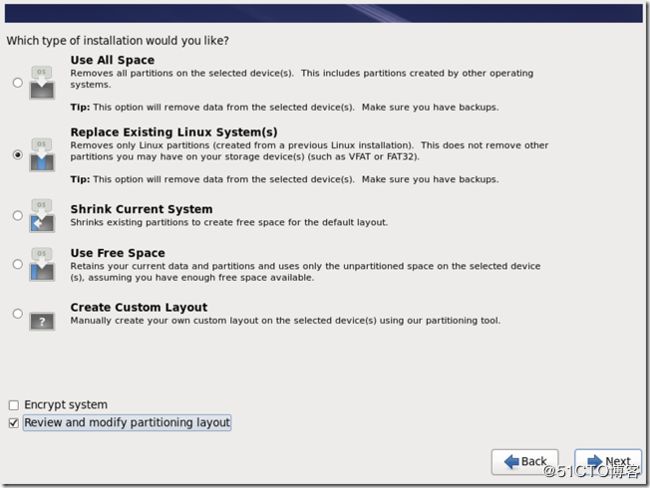Select the Use All Space radio button
Screen dimensions: 650x488
(x=17, y=83)
